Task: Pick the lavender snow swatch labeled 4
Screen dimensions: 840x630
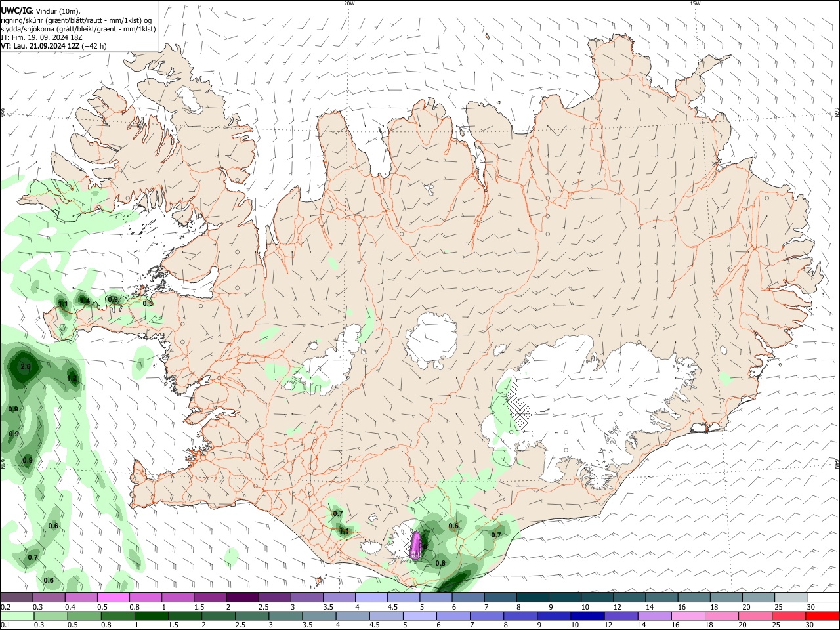Action: point(371,598)
